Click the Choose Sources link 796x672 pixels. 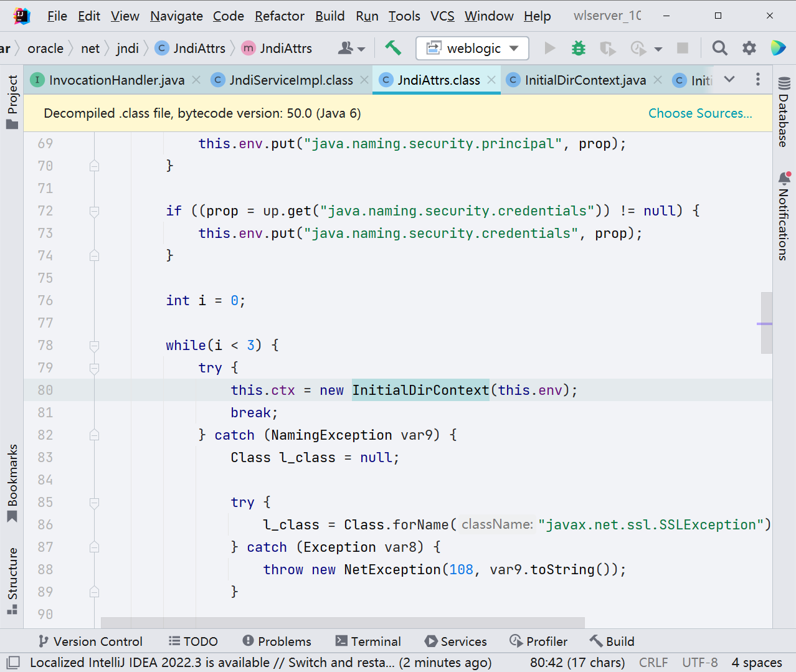pos(701,113)
